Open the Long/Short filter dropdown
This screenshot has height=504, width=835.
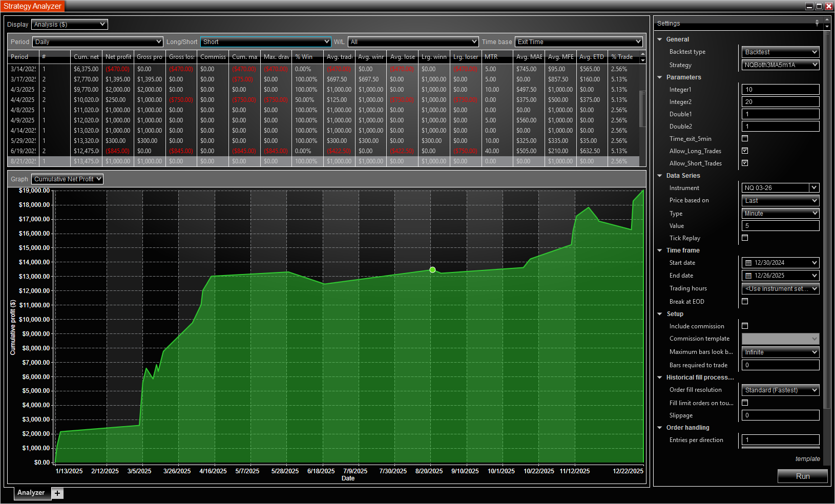[265, 42]
